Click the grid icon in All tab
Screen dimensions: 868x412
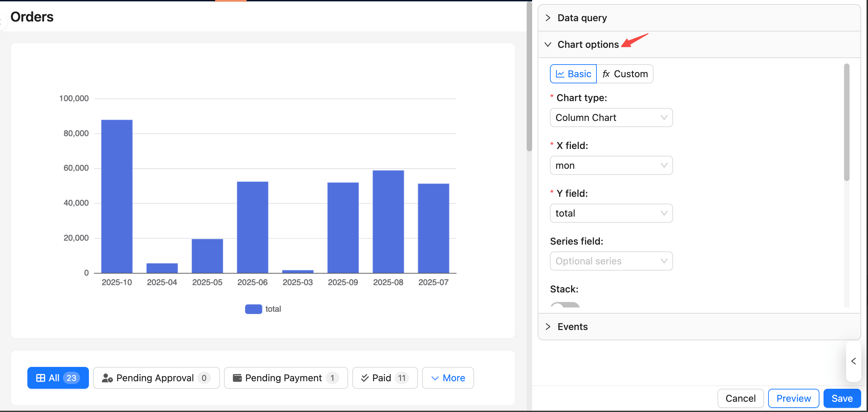click(x=41, y=378)
